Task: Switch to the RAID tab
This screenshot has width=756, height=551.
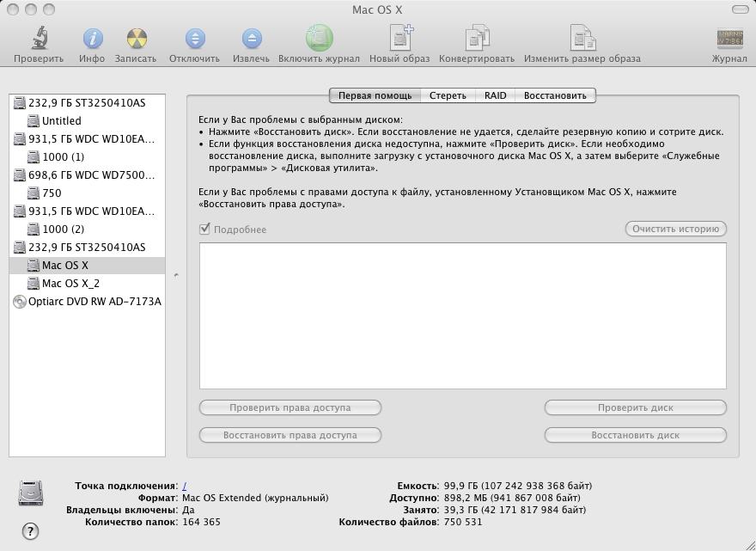Action: [x=495, y=95]
